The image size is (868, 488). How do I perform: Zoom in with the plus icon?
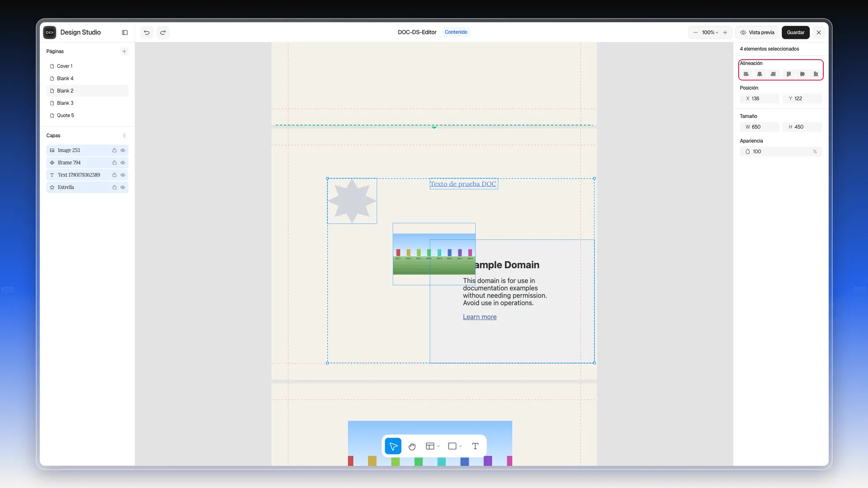click(725, 33)
